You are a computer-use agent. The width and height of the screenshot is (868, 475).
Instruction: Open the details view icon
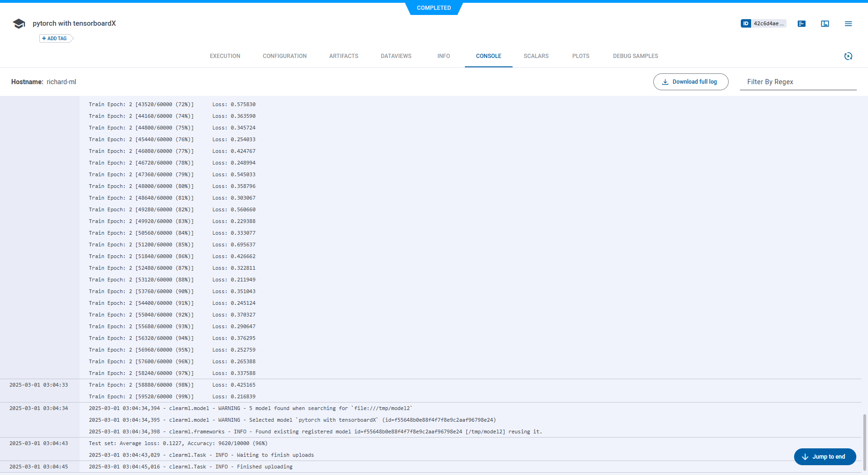point(802,24)
